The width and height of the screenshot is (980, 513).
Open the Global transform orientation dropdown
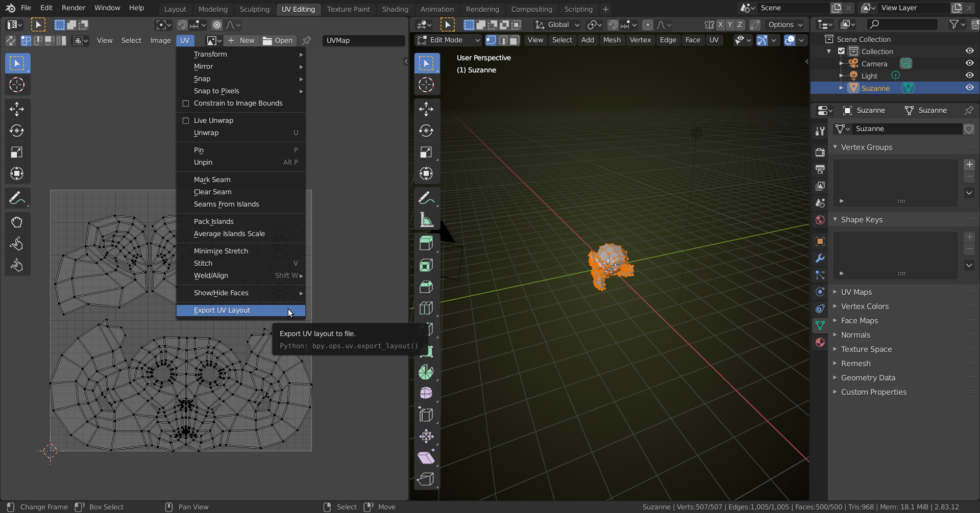pos(556,24)
